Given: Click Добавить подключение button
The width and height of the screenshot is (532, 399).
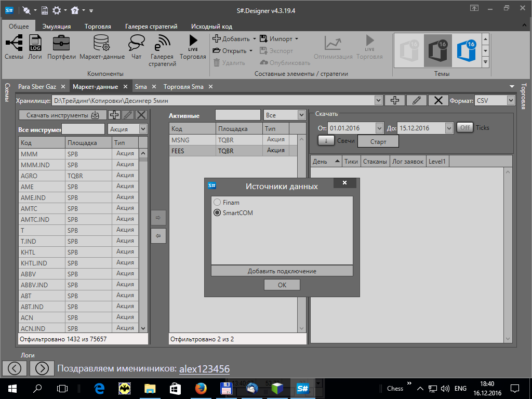Looking at the screenshot, I should [282, 271].
